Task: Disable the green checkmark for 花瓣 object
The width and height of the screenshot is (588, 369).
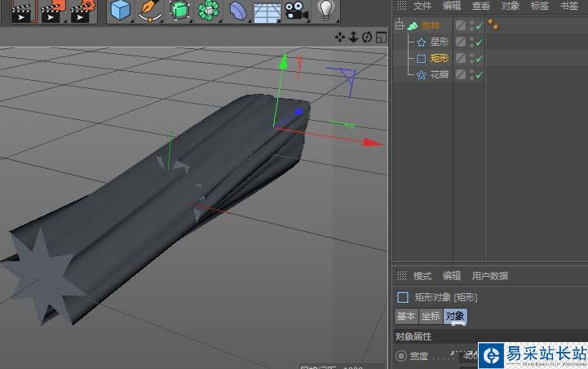Action: pyautogui.click(x=480, y=75)
